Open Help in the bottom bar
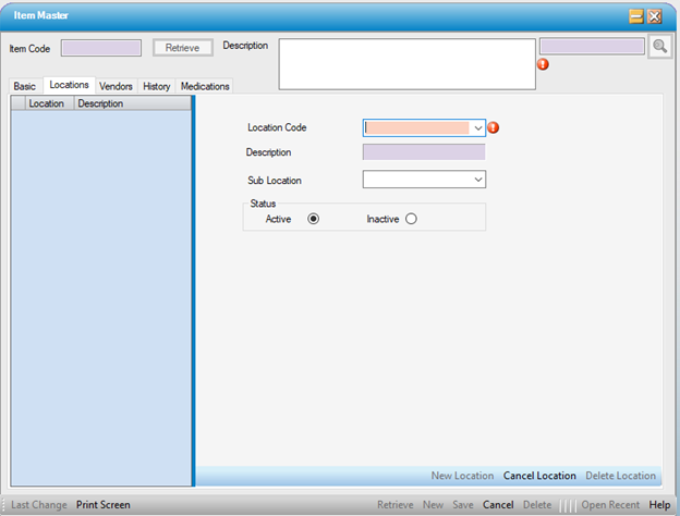Image resolution: width=680 pixels, height=516 pixels. coord(659,505)
